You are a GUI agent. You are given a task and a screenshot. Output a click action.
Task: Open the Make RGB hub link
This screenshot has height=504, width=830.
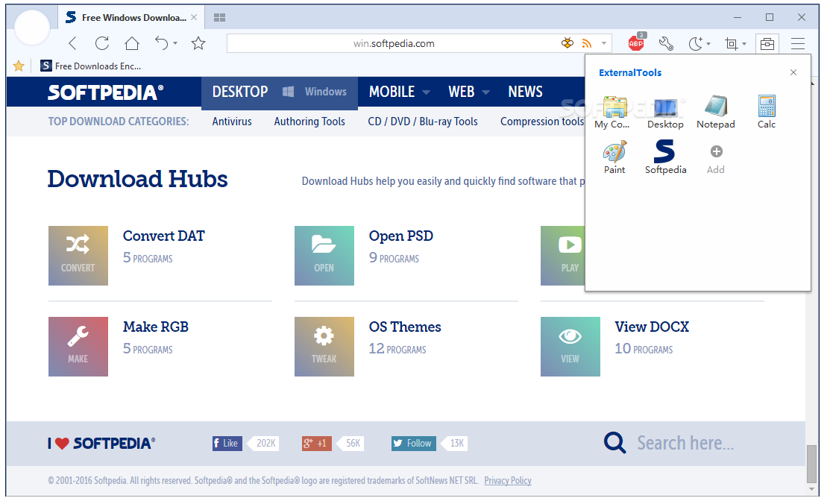click(156, 327)
